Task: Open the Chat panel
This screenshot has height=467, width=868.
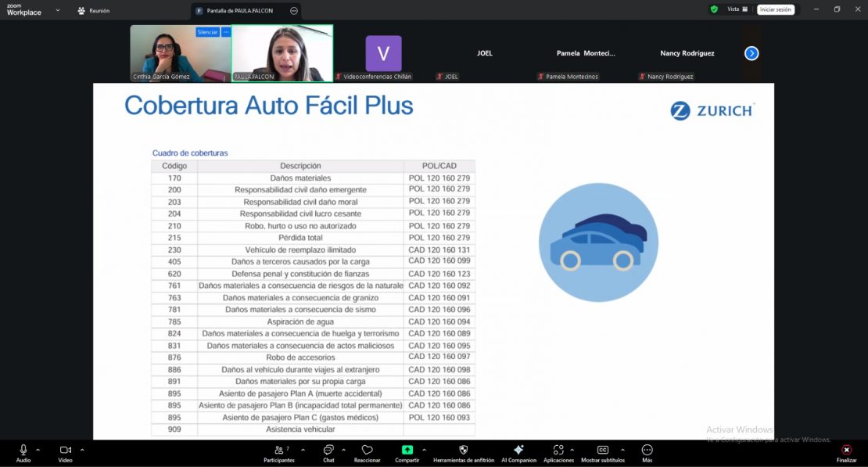Action: pos(328,451)
